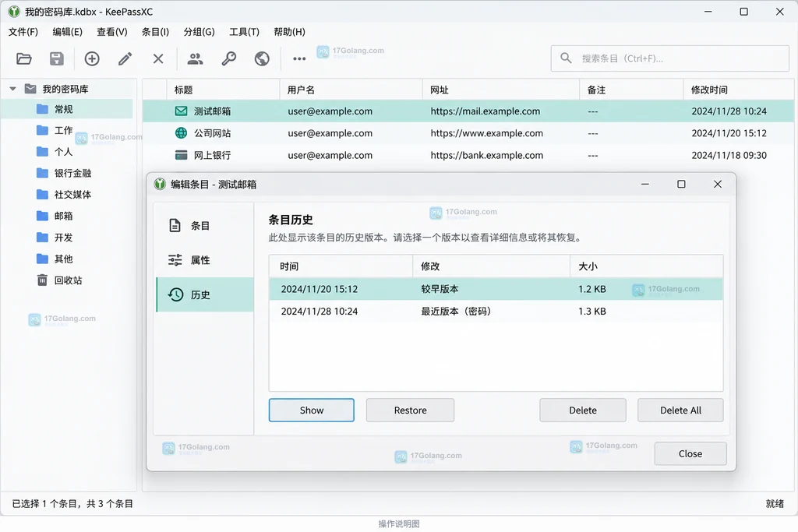Click the copy password key icon

pyautogui.click(x=228, y=58)
